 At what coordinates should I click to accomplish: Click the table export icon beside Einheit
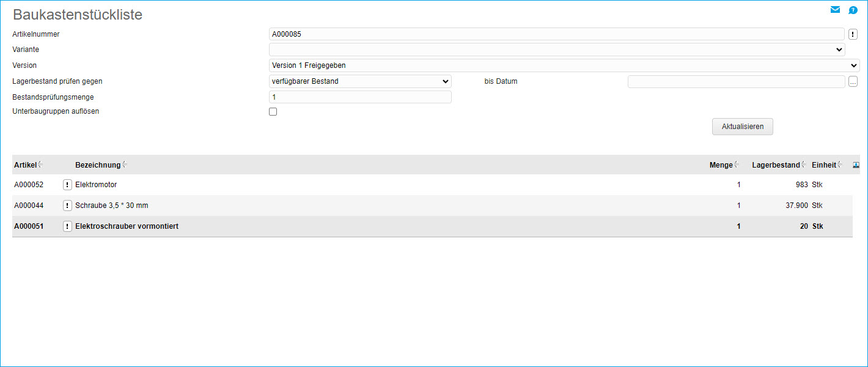856,165
